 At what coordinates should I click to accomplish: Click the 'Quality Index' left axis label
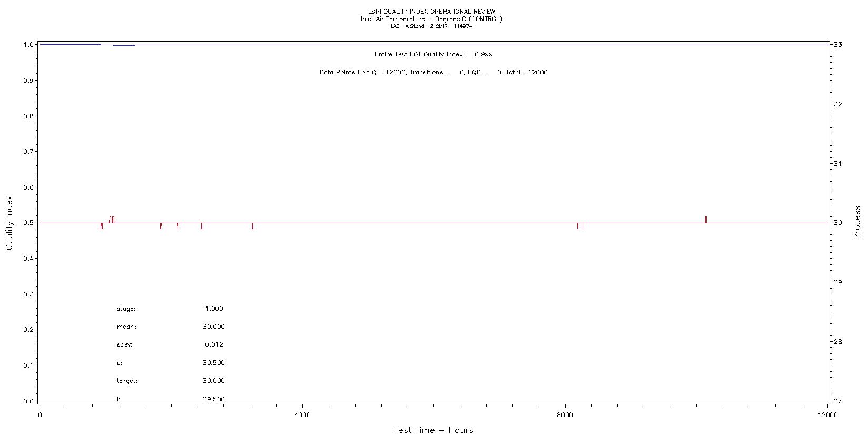(x=9, y=223)
